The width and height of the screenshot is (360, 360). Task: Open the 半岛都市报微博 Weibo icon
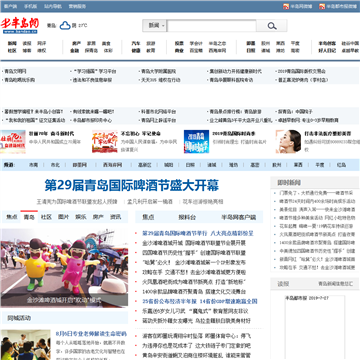click(322, 6)
